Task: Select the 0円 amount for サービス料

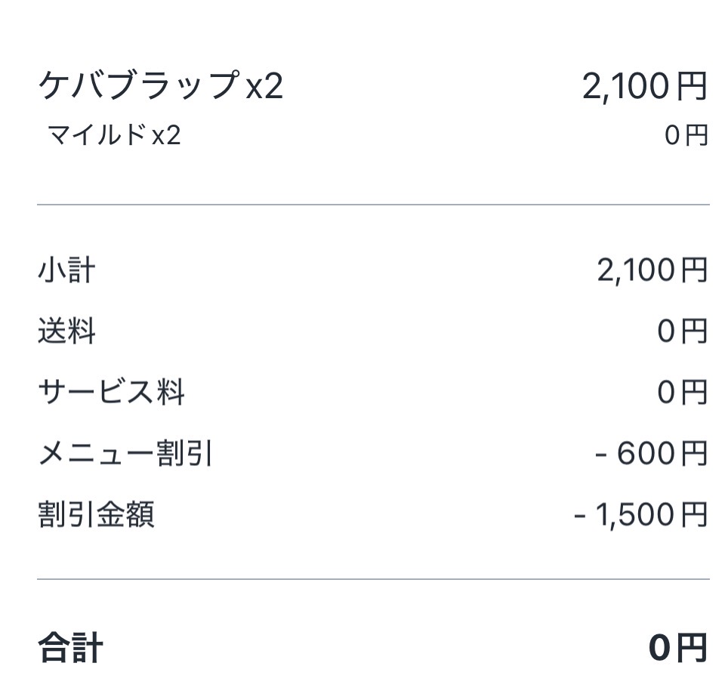Action: [682, 393]
